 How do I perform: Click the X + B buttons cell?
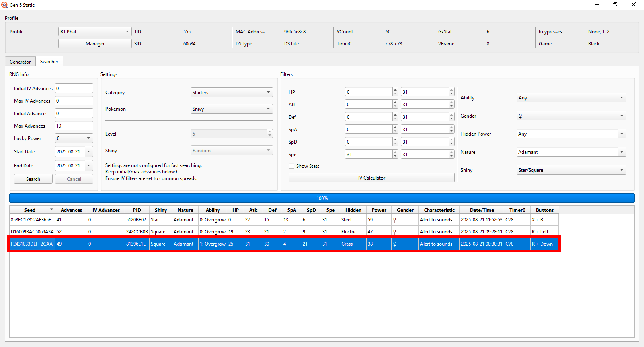tap(544, 220)
